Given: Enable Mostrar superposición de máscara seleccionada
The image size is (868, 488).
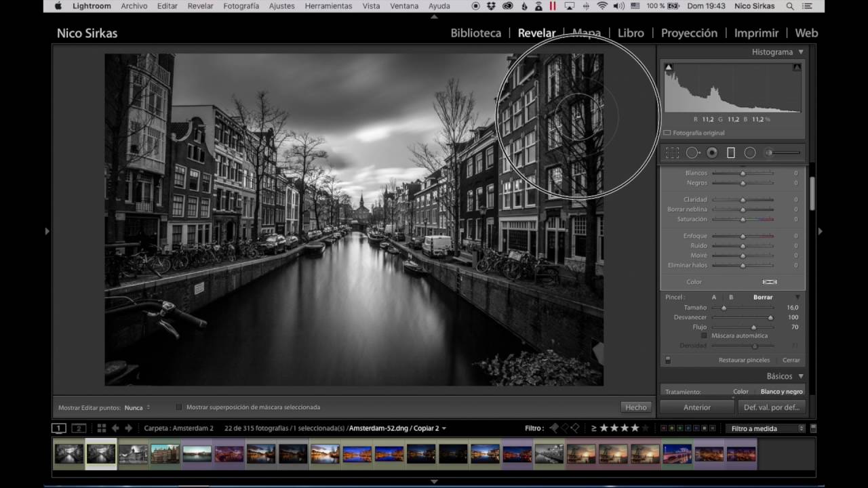Looking at the screenshot, I should click(x=179, y=407).
